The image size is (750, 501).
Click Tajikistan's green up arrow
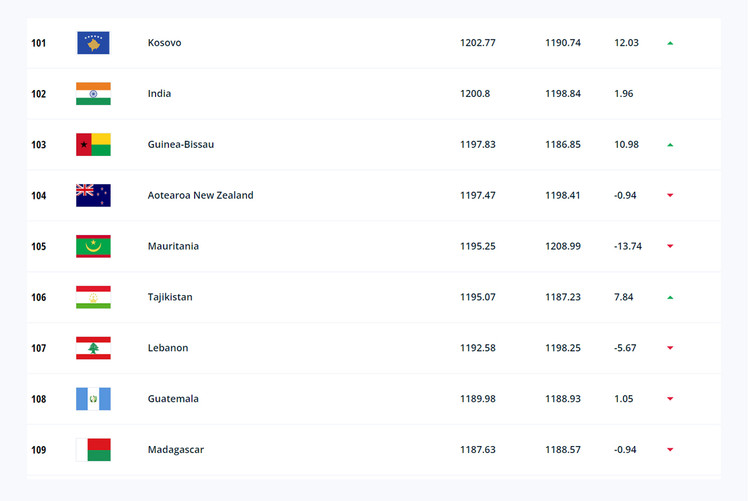(x=670, y=298)
